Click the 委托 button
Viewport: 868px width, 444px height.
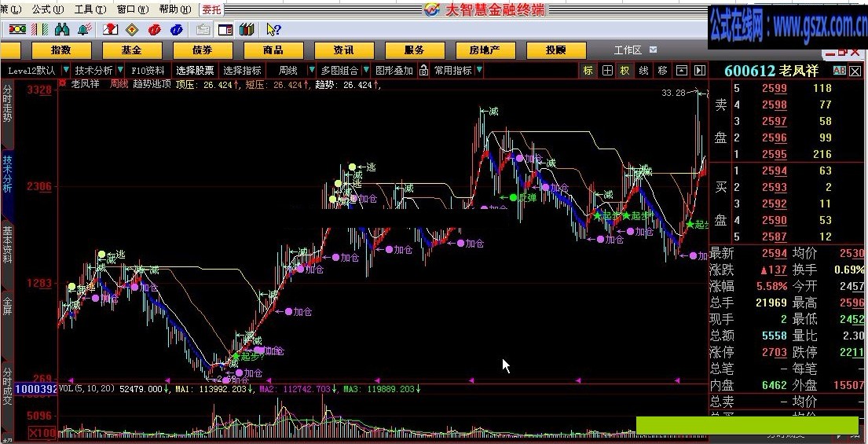(211, 9)
